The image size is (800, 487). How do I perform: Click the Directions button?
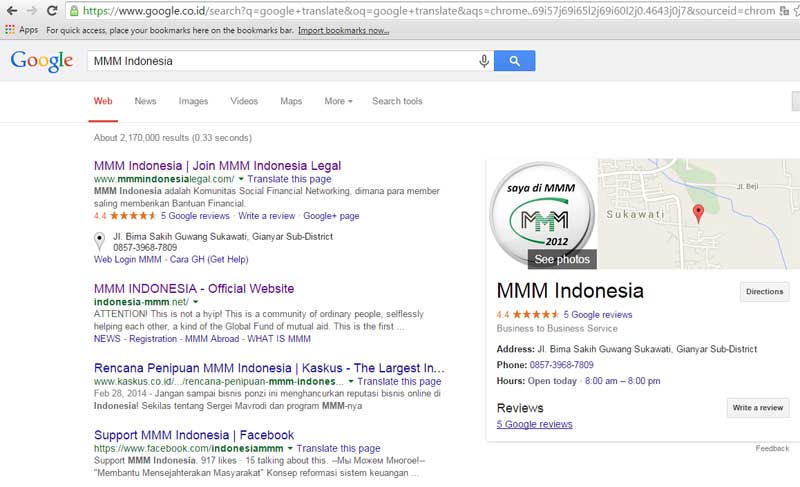coord(764,292)
